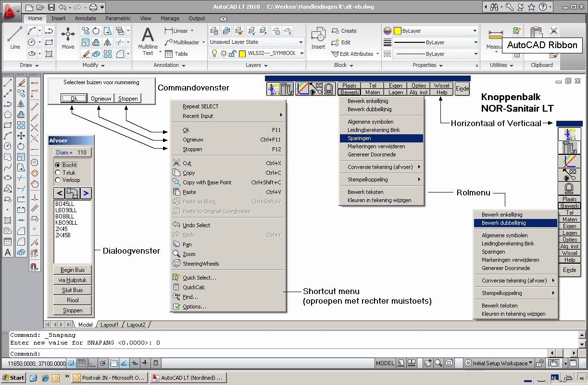This screenshot has width=588, height=385.
Task: Toggle layer lightbulb on/off for WL532
Action: pos(215,53)
